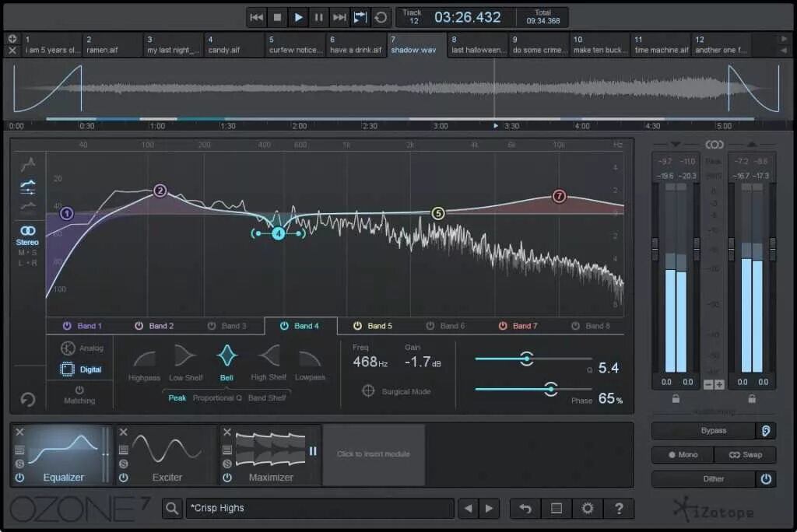
Task: Click the Q slider handle
Action: point(527,359)
